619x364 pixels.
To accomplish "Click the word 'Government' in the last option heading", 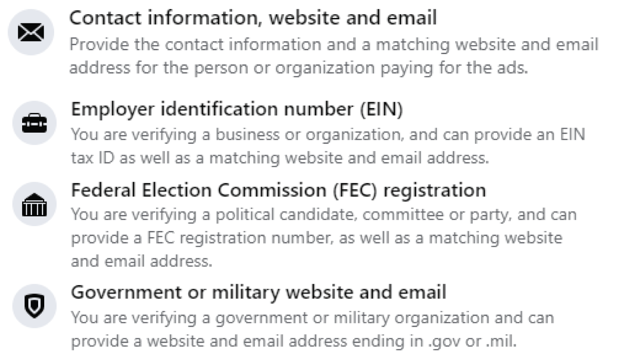I will point(121,292).
